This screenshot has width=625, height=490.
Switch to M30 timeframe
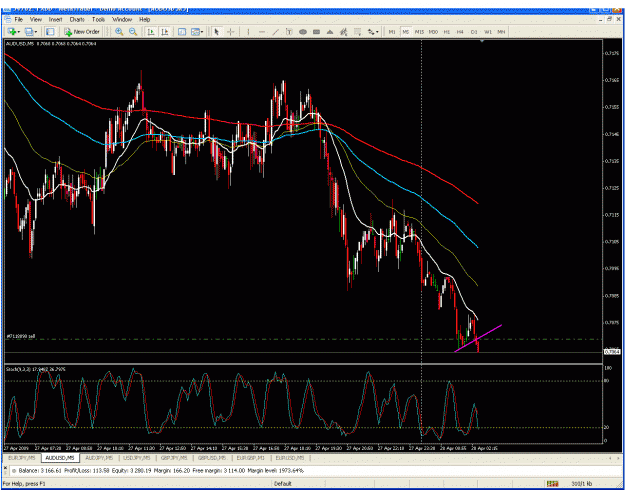pyautogui.click(x=433, y=32)
